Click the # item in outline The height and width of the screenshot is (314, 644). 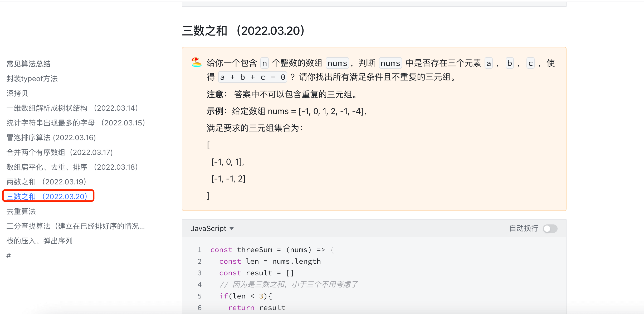pos(9,256)
